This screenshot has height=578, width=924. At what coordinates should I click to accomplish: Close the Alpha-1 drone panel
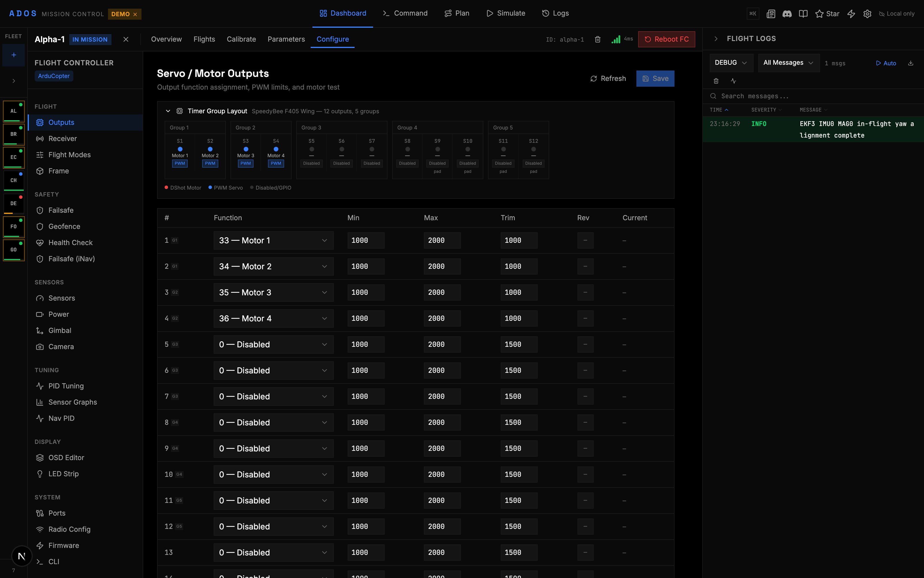coord(126,39)
